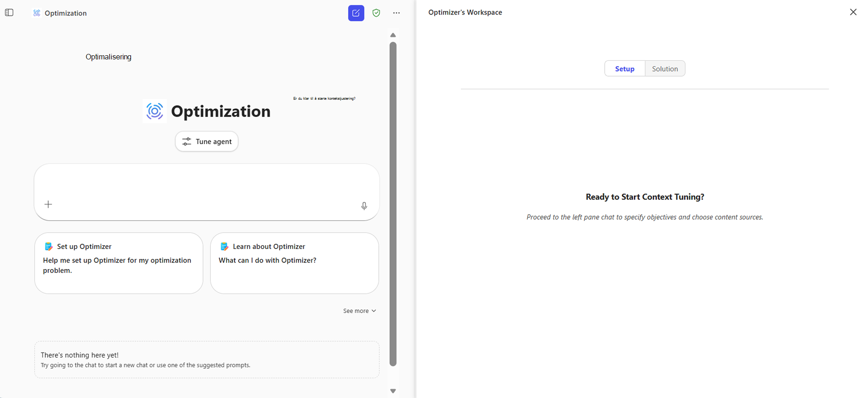Switch to the Solution tab
868x398 pixels.
click(665, 68)
